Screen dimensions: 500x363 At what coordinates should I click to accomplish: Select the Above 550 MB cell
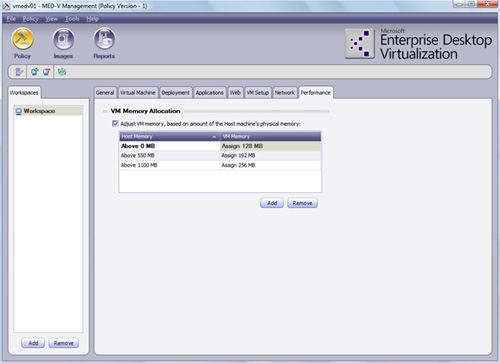[169, 156]
